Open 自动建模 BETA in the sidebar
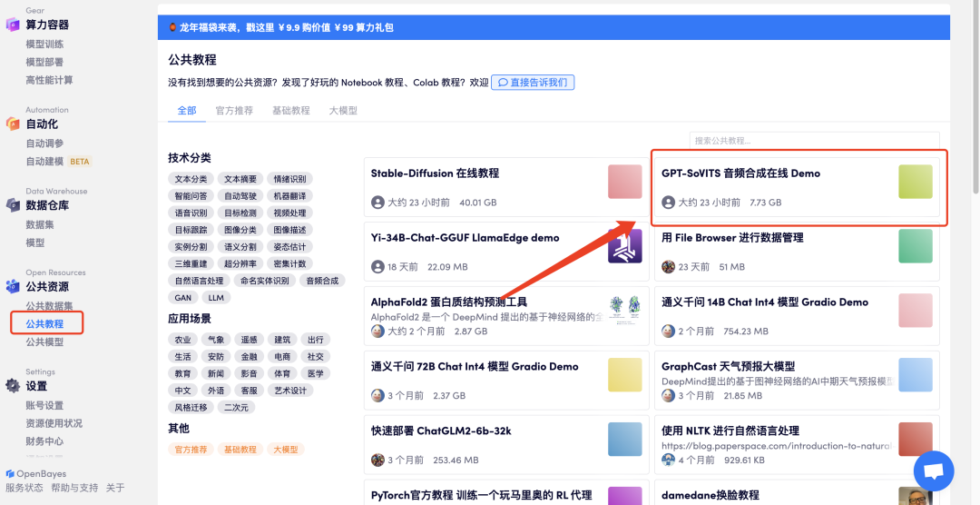The height and width of the screenshot is (505, 980). pos(59,162)
